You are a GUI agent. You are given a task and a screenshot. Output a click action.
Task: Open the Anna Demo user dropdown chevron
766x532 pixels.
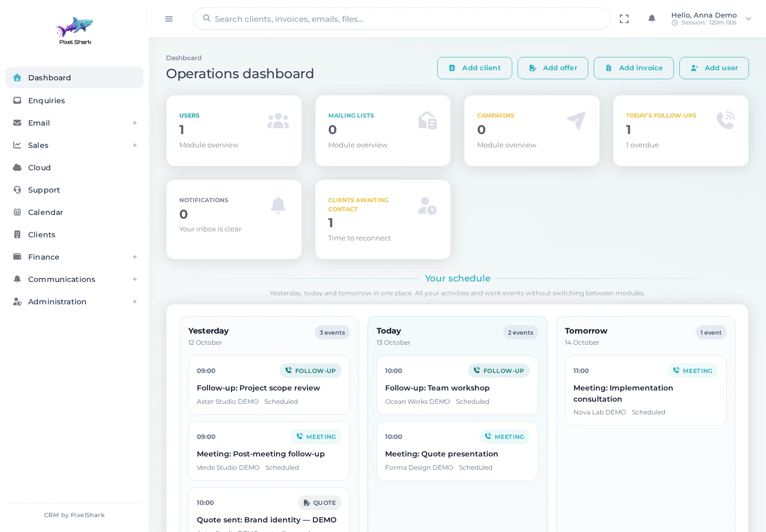click(748, 19)
